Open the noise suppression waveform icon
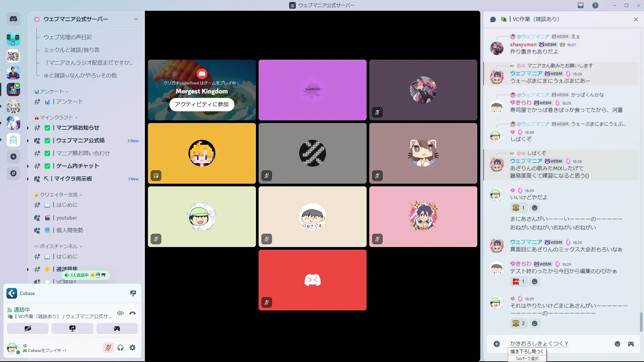 tap(120, 313)
